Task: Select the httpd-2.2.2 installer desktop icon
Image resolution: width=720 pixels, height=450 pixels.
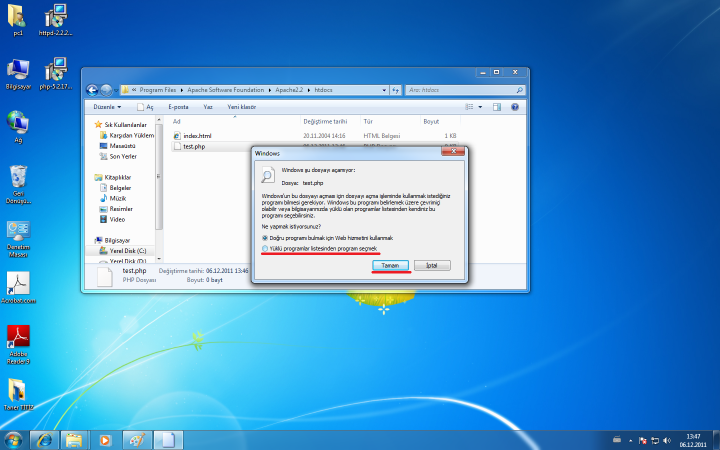Action: pos(57,18)
